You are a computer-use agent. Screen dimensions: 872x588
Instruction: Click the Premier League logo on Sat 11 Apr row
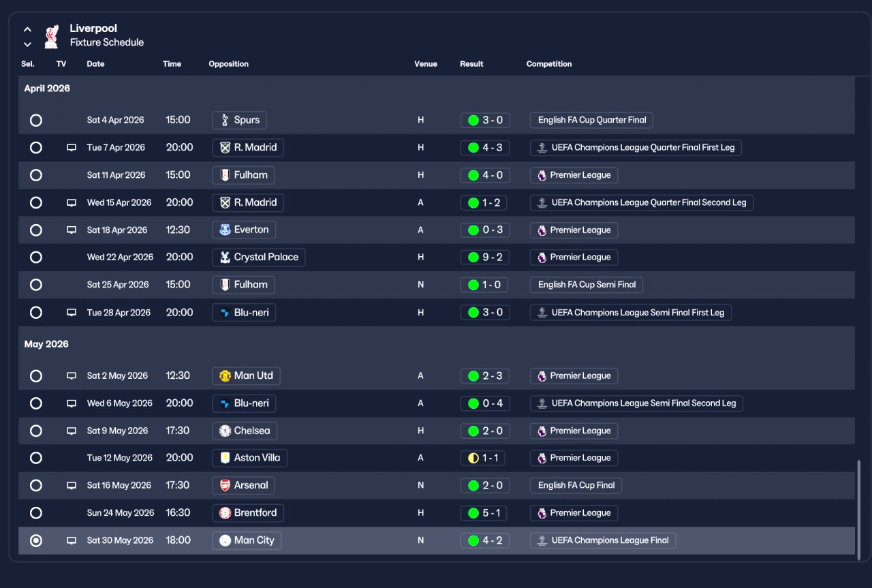pos(542,175)
